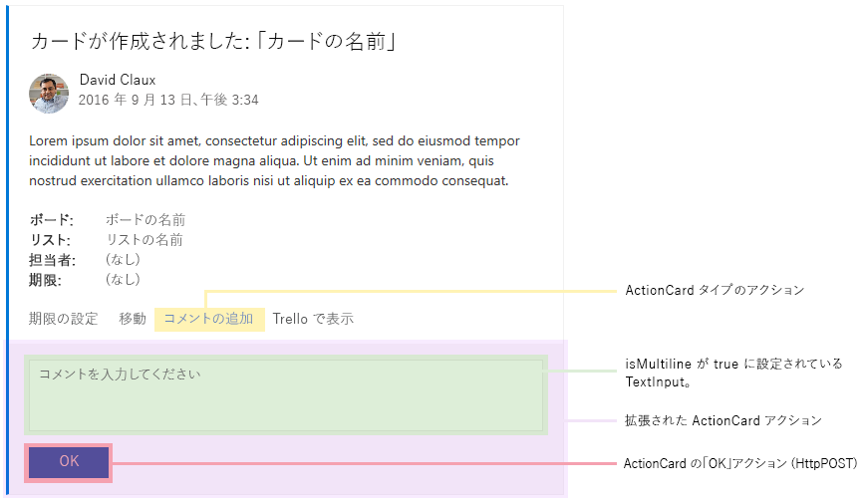Click David Claux's profile photo
The height and width of the screenshot is (501, 868).
(49, 94)
